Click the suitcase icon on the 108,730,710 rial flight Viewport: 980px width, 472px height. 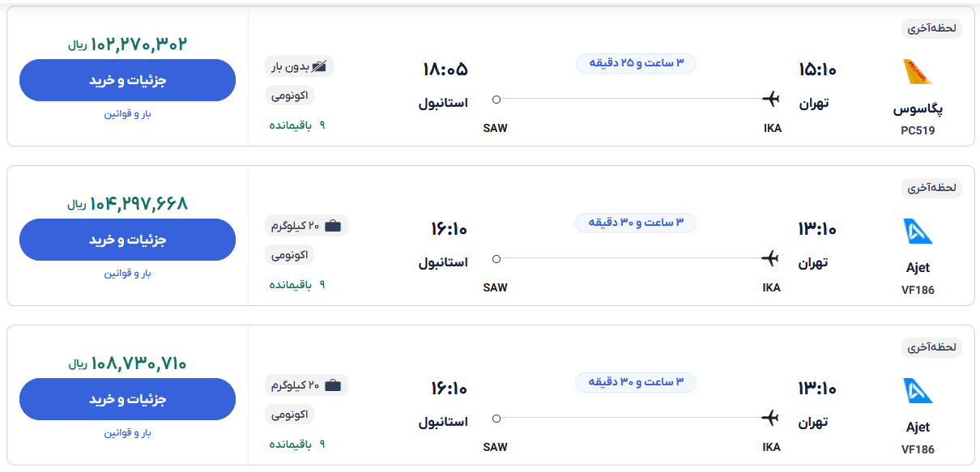pos(333,385)
